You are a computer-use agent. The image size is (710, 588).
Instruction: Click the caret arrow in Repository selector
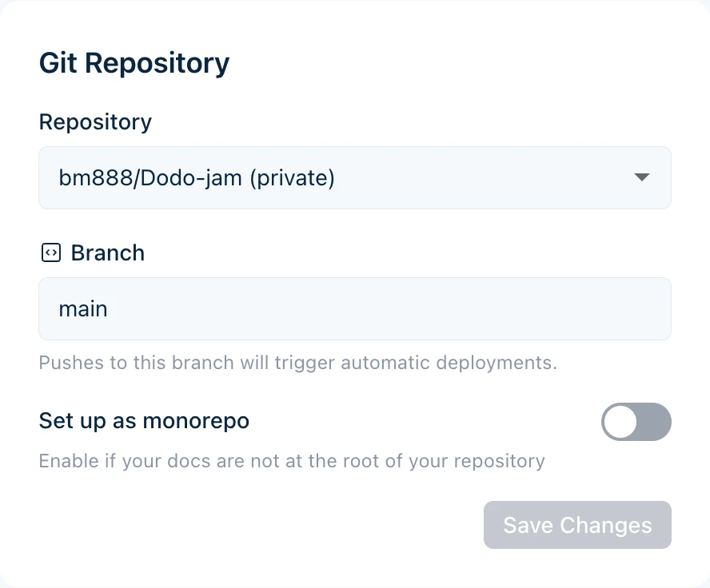pos(641,177)
